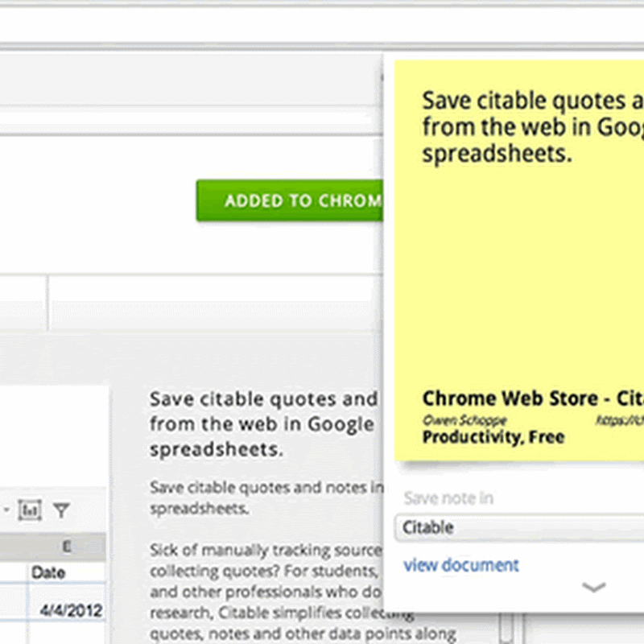This screenshot has width=644, height=644.
Task: Click column E header in the spreadsheet
Action: coord(66,547)
